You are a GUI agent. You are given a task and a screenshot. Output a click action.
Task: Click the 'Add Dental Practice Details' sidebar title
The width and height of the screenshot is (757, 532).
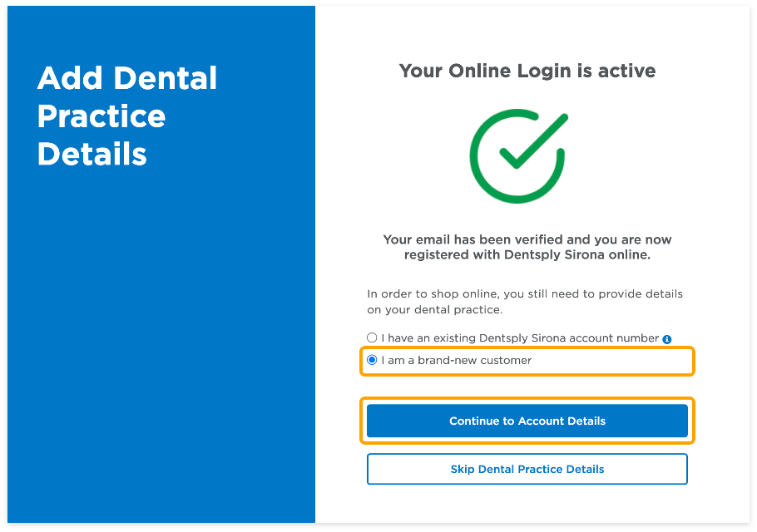pyautogui.click(x=127, y=116)
